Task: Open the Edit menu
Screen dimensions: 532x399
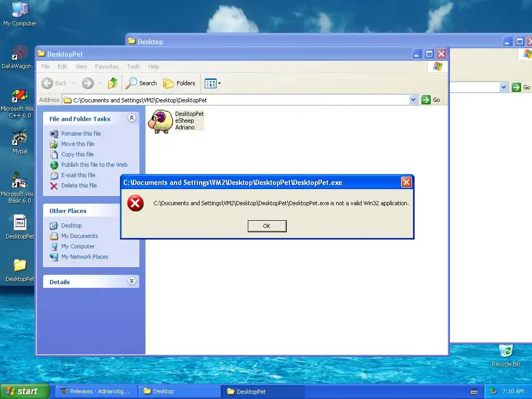Action: (62, 66)
